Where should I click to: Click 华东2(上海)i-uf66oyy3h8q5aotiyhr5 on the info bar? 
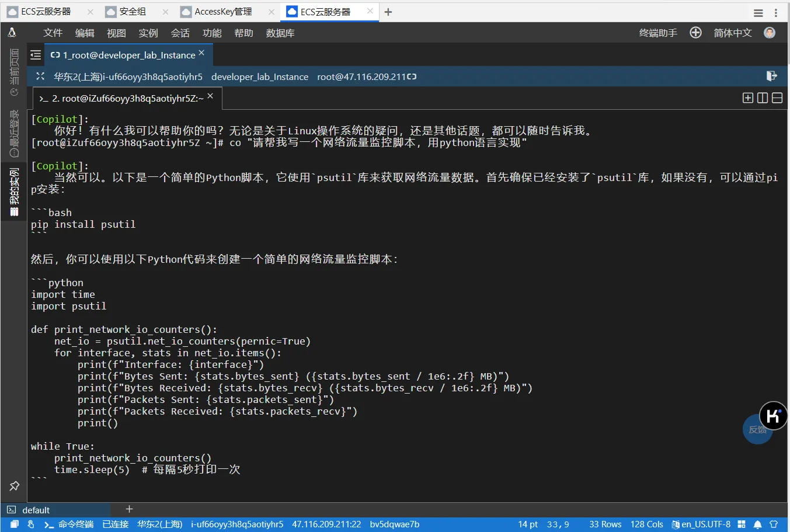[x=128, y=77]
